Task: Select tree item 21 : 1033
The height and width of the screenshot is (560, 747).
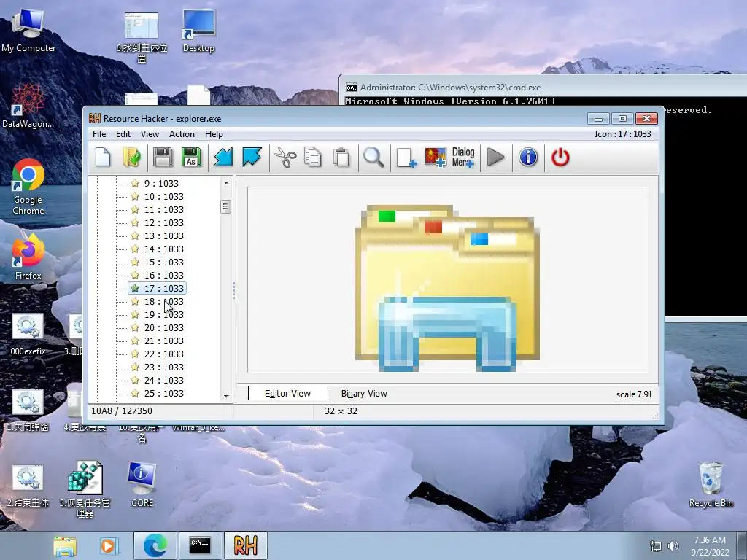Action: (164, 341)
